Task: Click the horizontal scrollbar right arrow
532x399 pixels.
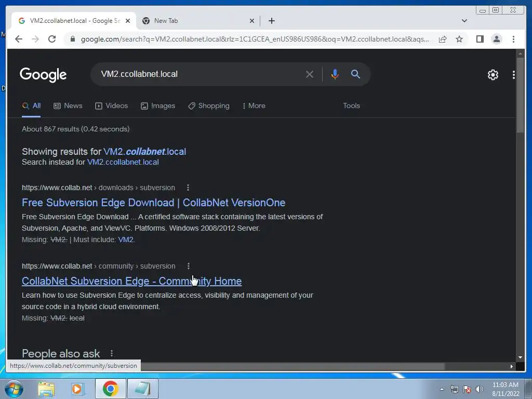Action: click(x=511, y=366)
